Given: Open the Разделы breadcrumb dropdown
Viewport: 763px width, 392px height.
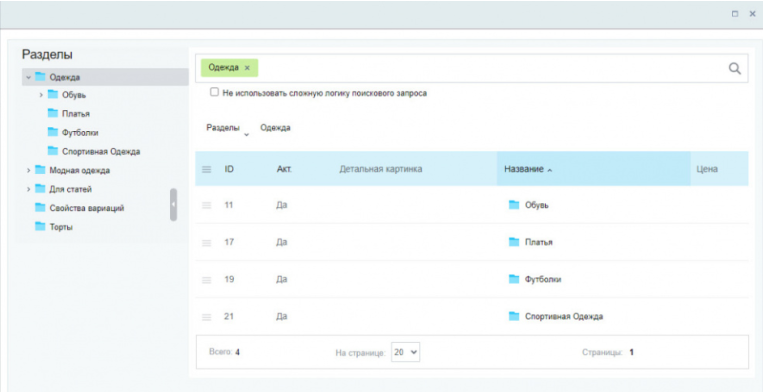Looking at the screenshot, I should [228, 128].
